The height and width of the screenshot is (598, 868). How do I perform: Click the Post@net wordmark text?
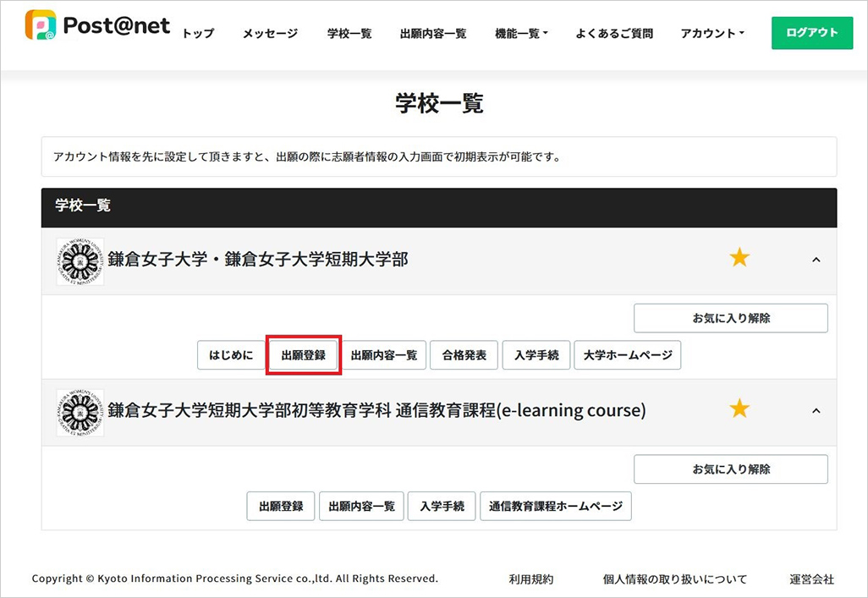pyautogui.click(x=116, y=25)
